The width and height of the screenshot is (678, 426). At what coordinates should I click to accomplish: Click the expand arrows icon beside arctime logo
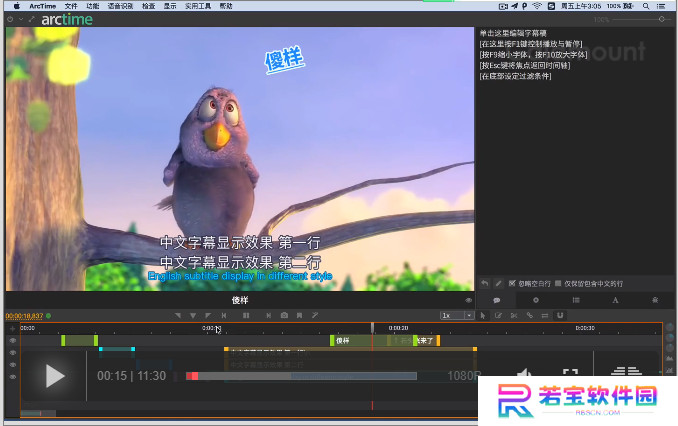pos(31,19)
